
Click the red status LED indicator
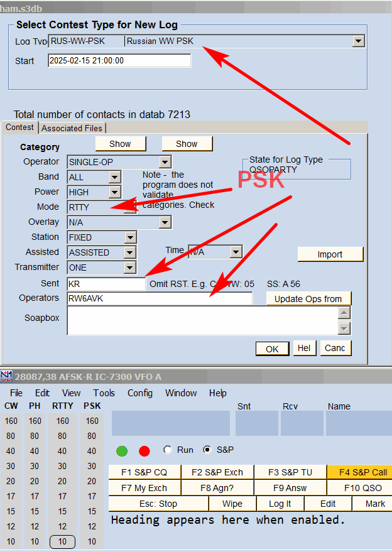(144, 450)
